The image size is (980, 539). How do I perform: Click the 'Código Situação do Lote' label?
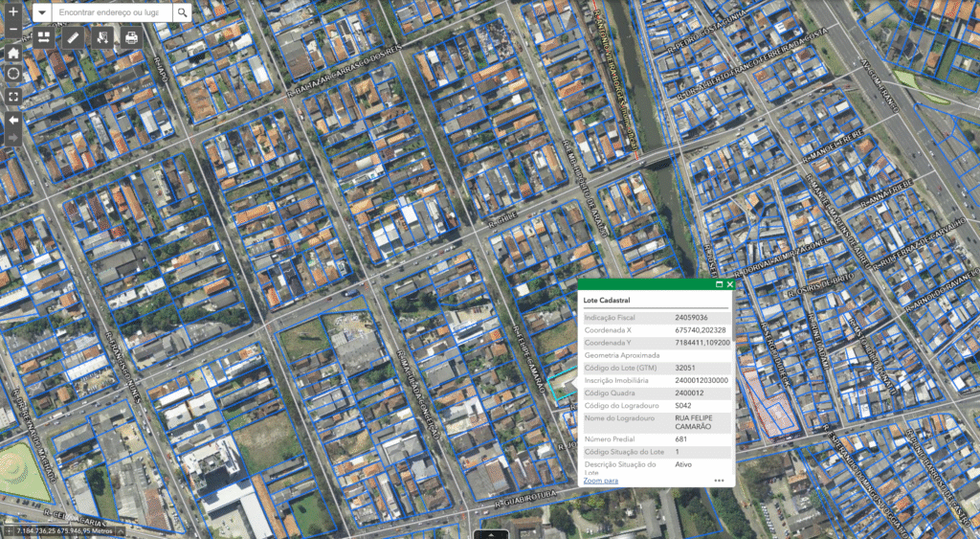[x=622, y=452]
